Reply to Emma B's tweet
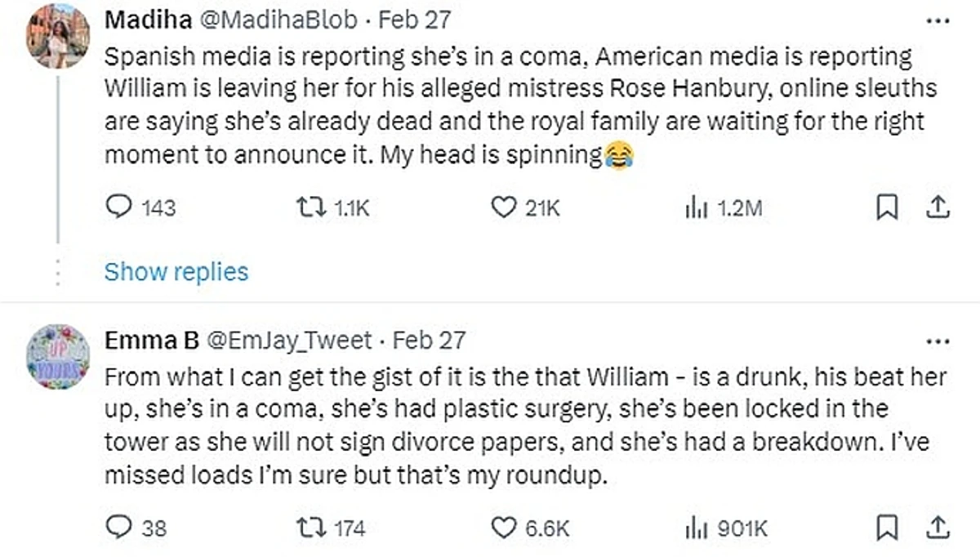980x557 pixels. 119,528
